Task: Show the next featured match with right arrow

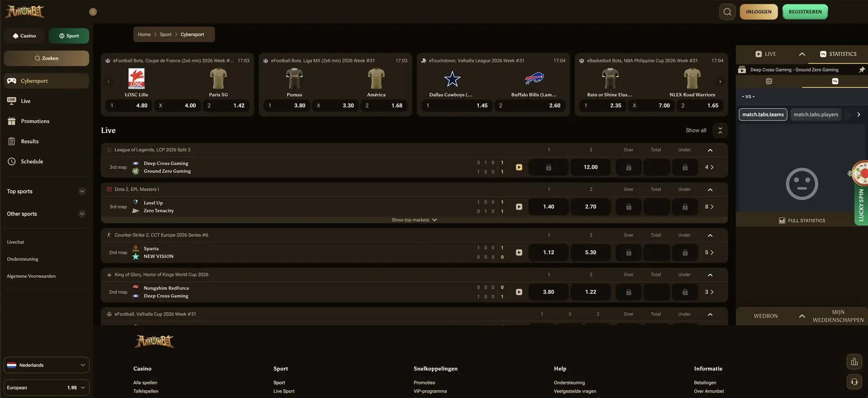Action: click(x=720, y=82)
